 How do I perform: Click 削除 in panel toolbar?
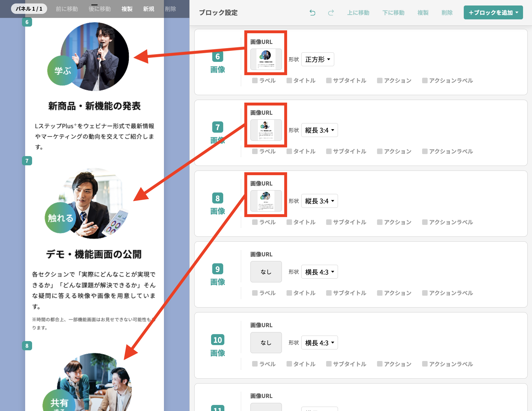(171, 9)
